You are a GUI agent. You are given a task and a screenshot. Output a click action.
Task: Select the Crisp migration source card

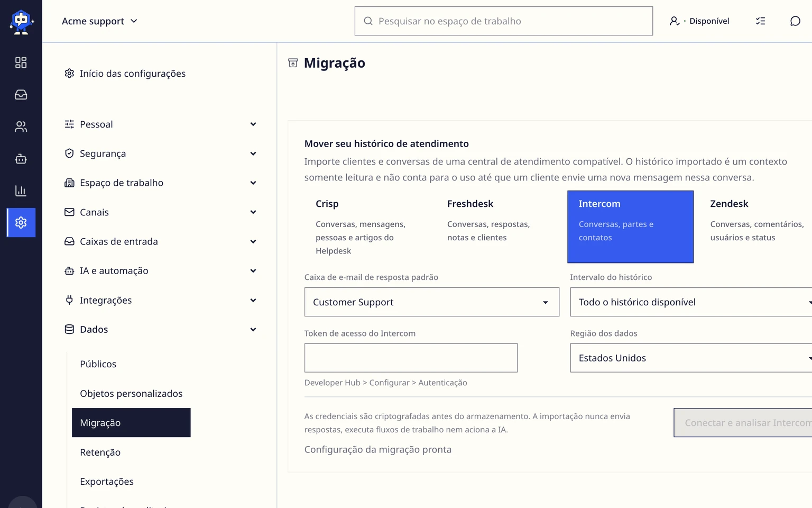tap(367, 227)
